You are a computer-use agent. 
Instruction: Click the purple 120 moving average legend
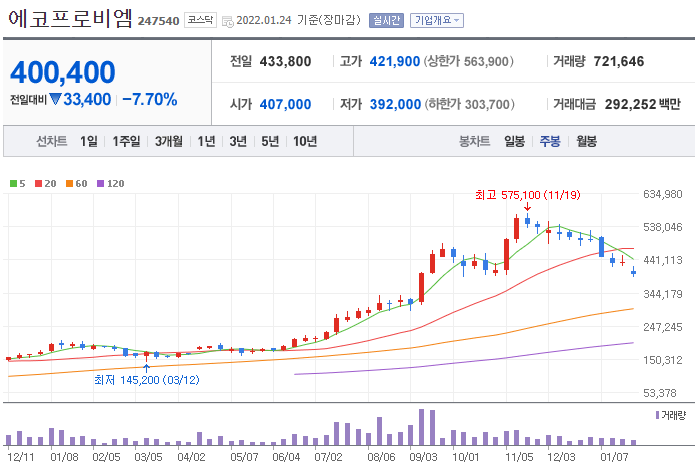(x=111, y=184)
